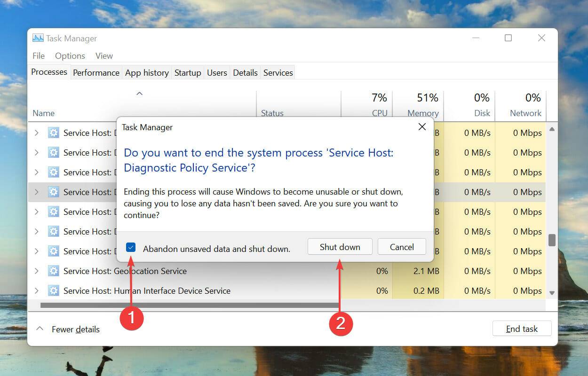This screenshot has width=588, height=376.
Task: Go to the Startup tab
Action: coord(188,73)
